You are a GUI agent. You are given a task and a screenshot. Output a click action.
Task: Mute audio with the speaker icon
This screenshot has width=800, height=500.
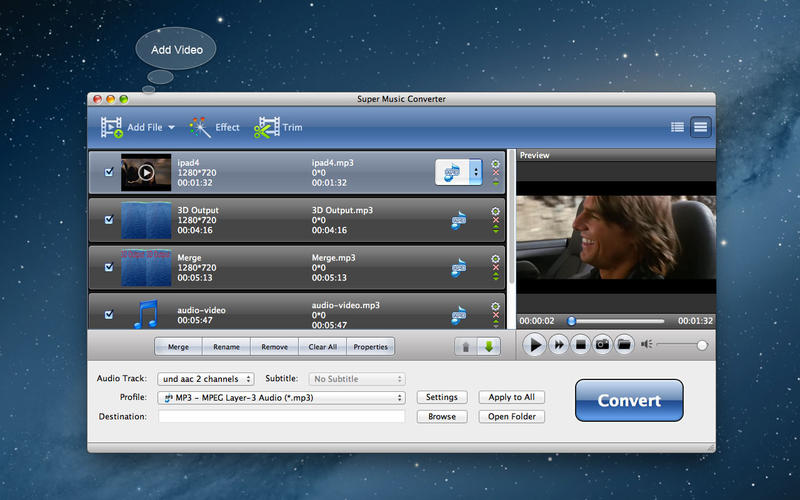tap(647, 345)
